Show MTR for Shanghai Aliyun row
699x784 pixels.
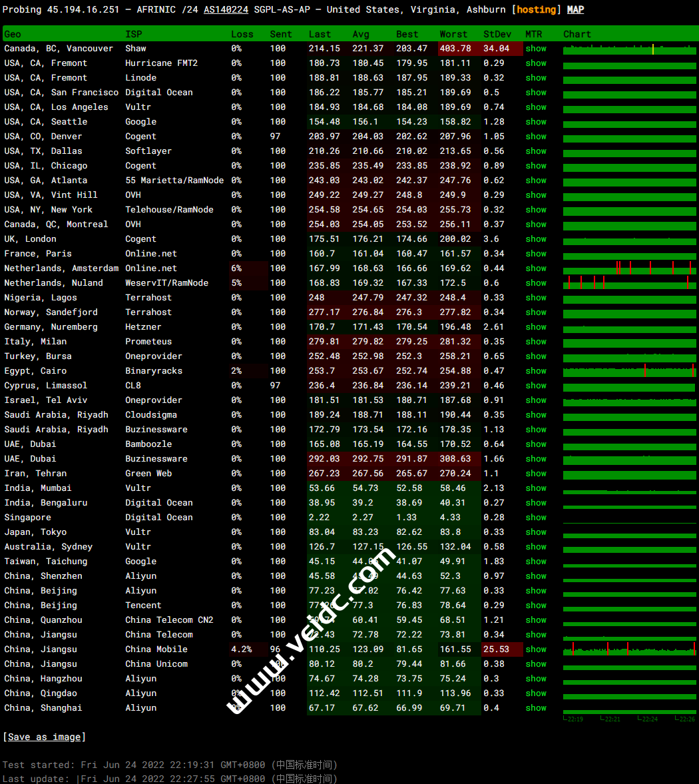click(x=536, y=708)
